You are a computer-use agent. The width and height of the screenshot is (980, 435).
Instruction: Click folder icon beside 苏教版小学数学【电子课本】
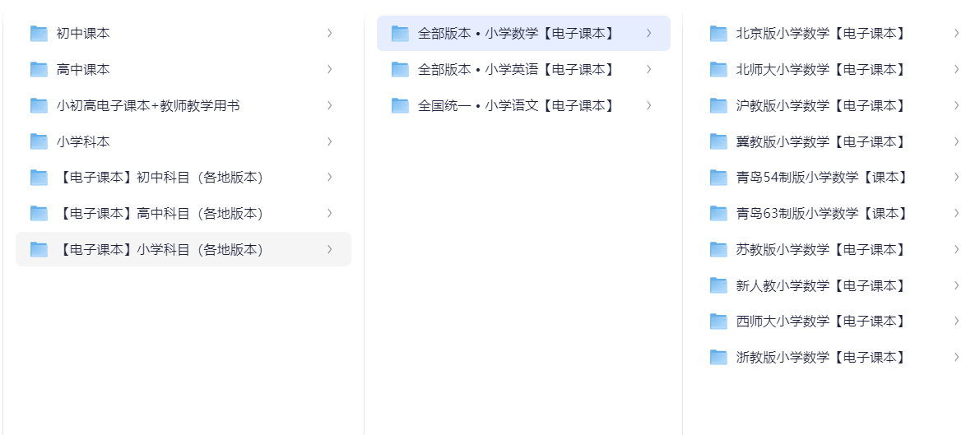[x=718, y=249]
